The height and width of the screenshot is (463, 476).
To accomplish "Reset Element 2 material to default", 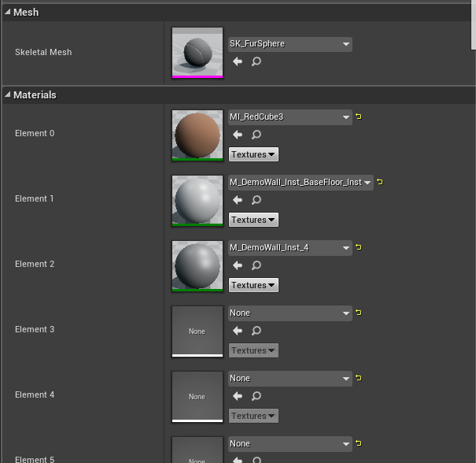I will click(359, 247).
